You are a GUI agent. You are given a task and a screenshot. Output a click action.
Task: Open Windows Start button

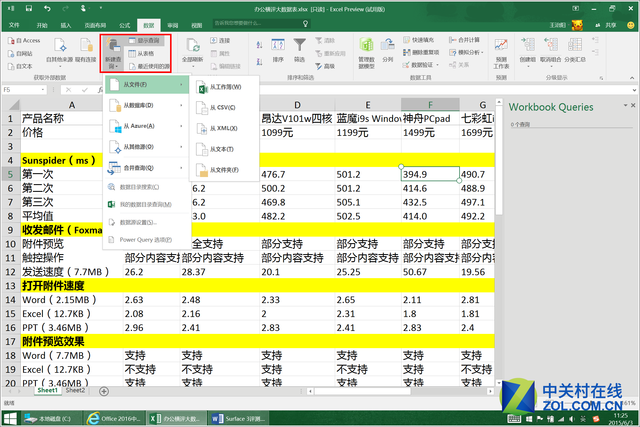click(x=10, y=419)
